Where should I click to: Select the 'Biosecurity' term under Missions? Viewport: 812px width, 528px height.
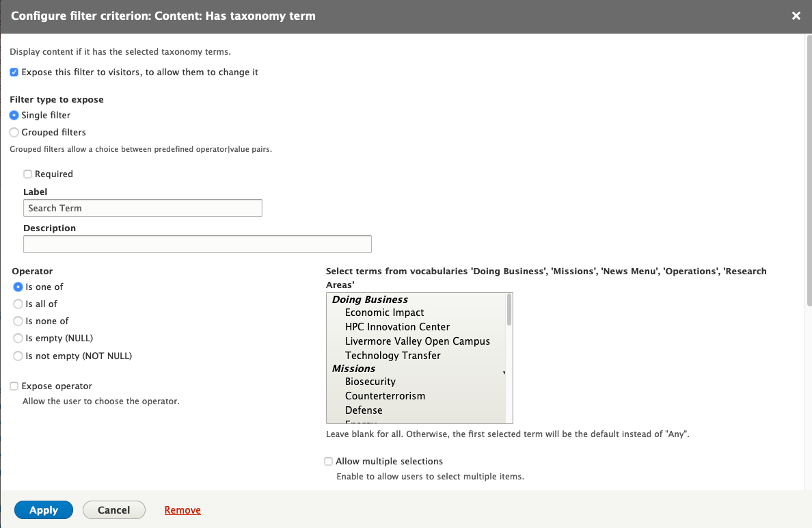[372, 382]
